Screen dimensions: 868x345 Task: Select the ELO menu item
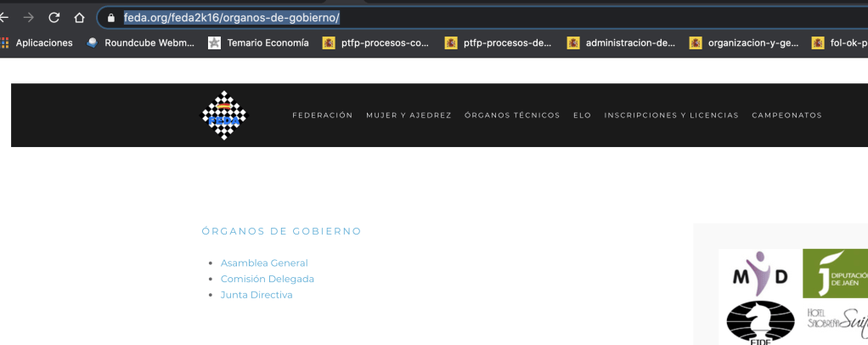tap(582, 116)
